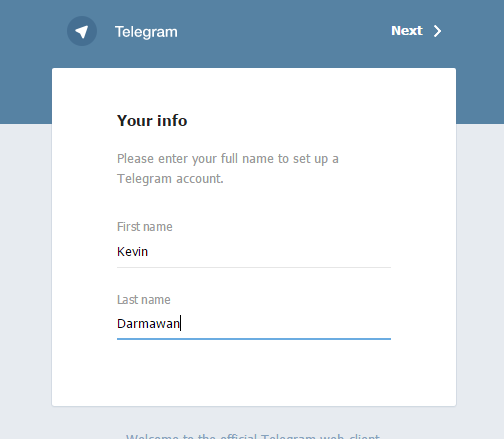The height and width of the screenshot is (439, 504).
Task: Click the 'Please enter your full name' text
Action: (x=228, y=159)
